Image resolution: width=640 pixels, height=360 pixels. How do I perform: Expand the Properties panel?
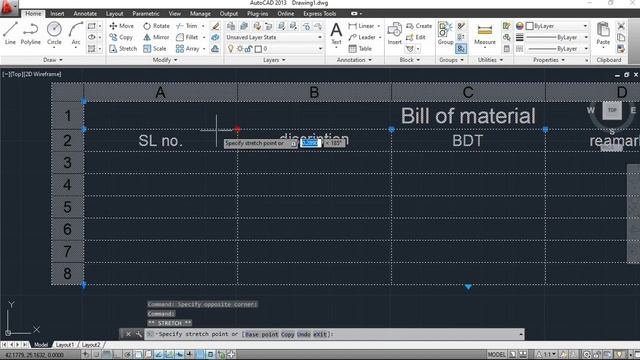click(x=549, y=60)
